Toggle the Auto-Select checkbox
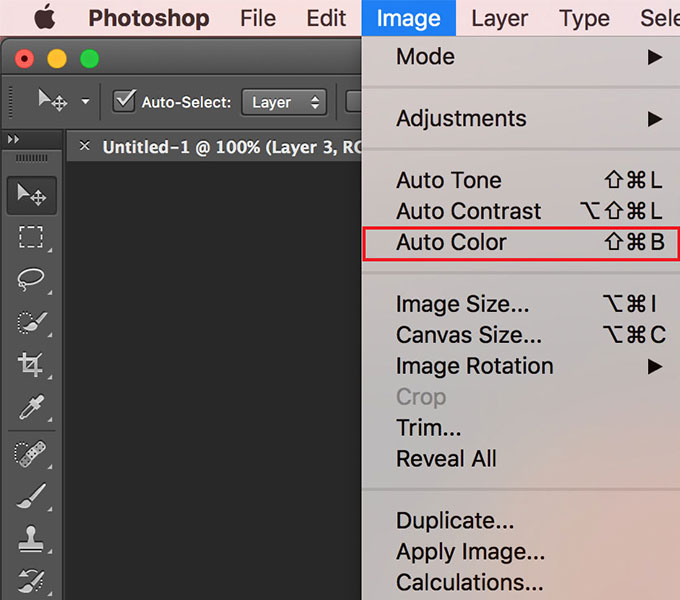 click(x=124, y=101)
